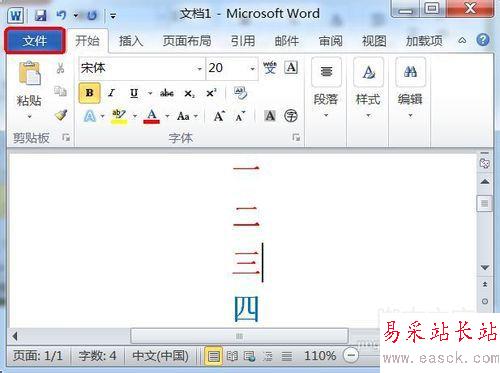The height and width of the screenshot is (373, 500).
Task: Open the 剪贴板 clipboard pane launcher
Action: click(66, 137)
